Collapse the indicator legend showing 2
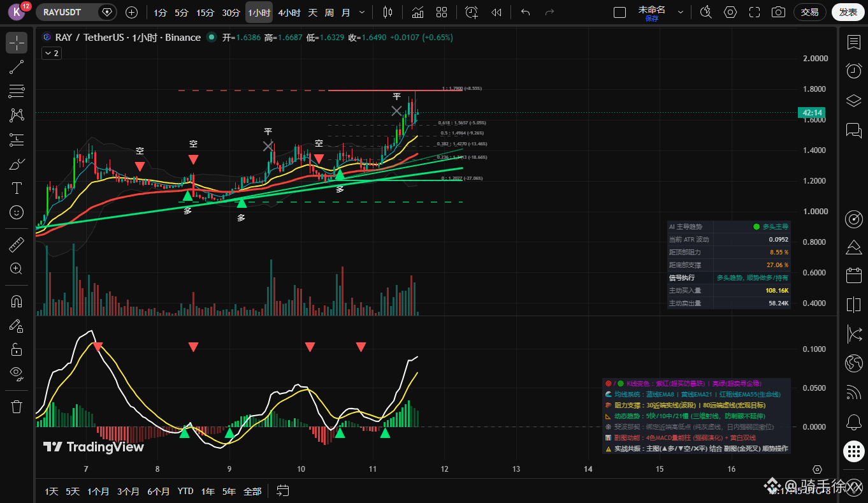The height and width of the screenshot is (503, 868). pos(51,54)
